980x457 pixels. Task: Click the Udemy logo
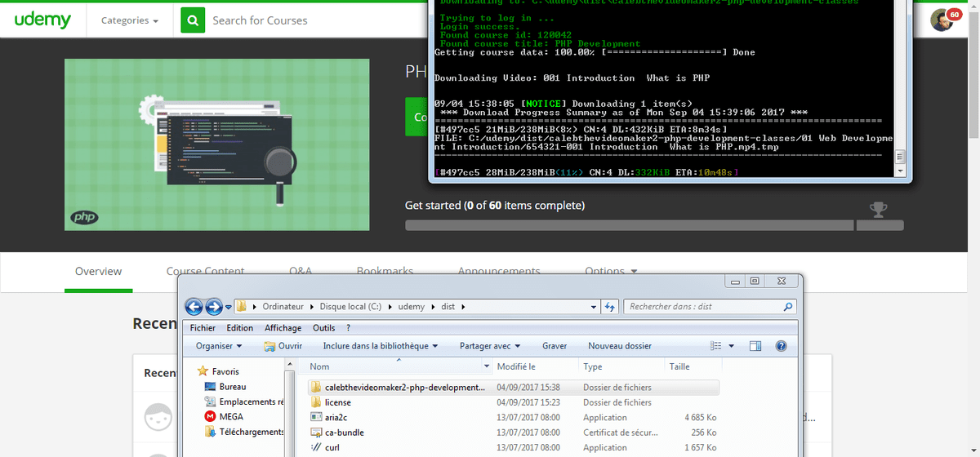pos(42,20)
